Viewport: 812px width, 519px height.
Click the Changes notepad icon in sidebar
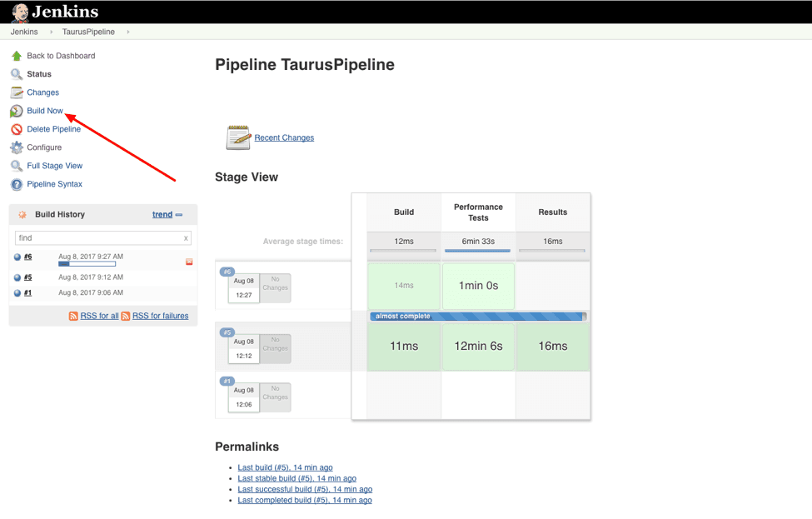click(x=17, y=92)
